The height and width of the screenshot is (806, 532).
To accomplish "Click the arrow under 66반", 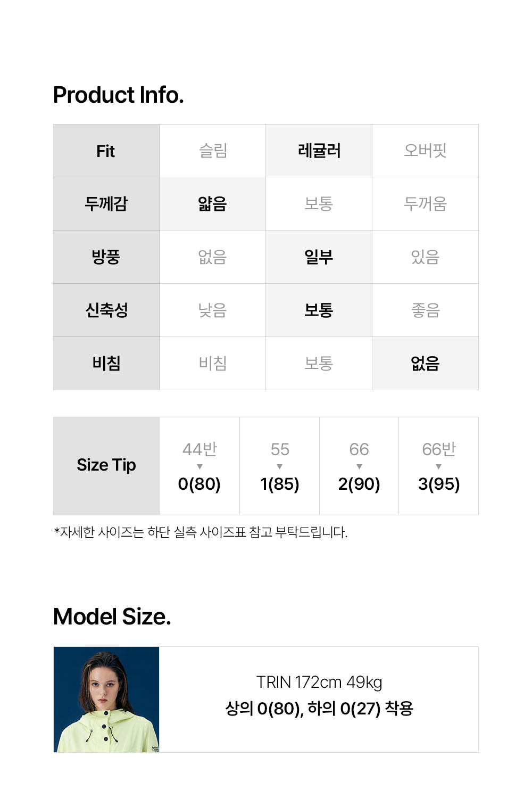I will click(x=438, y=467).
